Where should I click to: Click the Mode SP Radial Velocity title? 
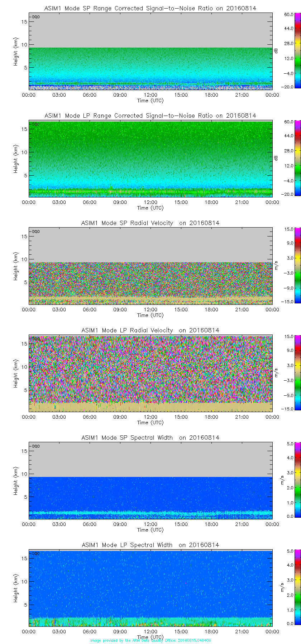coord(150,223)
